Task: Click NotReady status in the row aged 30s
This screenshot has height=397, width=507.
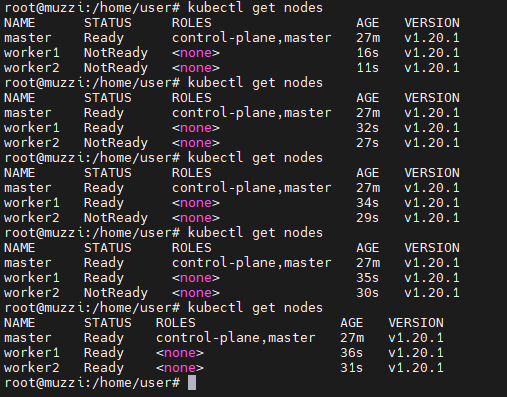Action: 116,293
